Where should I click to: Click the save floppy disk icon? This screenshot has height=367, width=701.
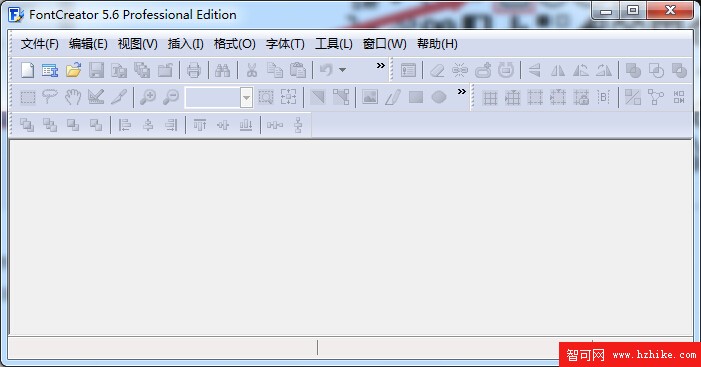tap(96, 70)
